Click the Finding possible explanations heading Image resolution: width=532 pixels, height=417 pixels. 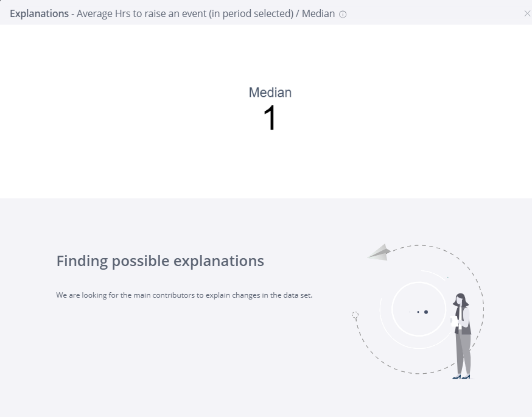pos(160,261)
